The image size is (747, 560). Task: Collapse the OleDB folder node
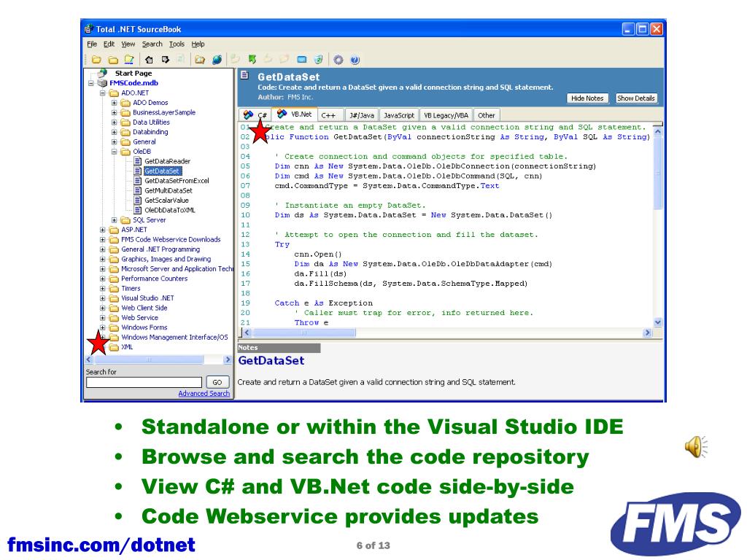point(115,152)
